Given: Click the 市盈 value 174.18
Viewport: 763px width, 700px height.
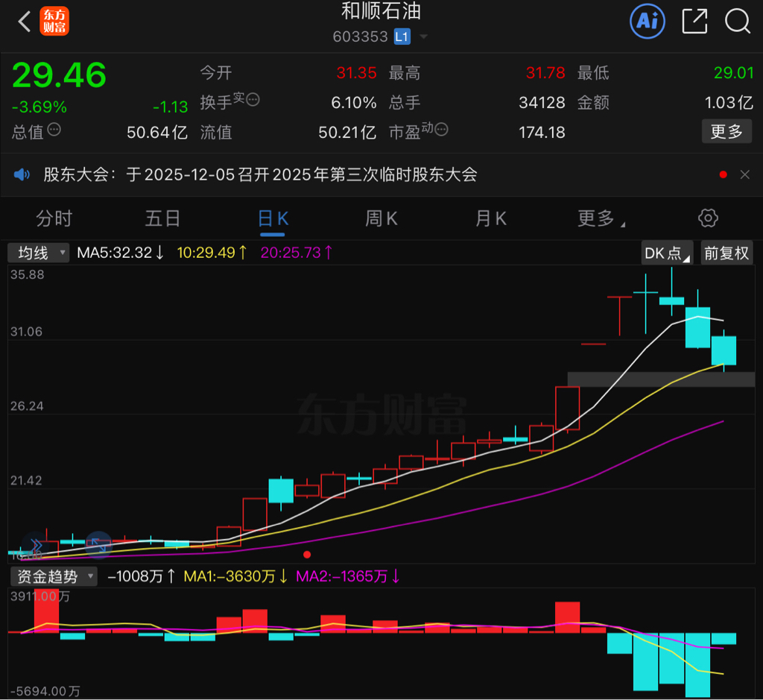Looking at the screenshot, I should (542, 133).
